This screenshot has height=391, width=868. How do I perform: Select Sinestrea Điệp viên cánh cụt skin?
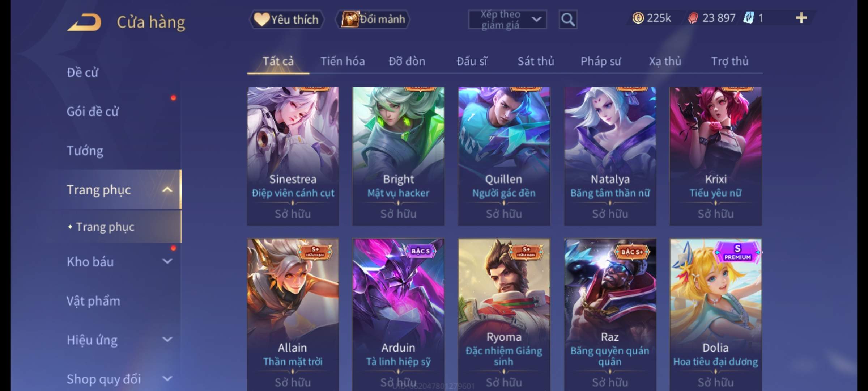[293, 156]
